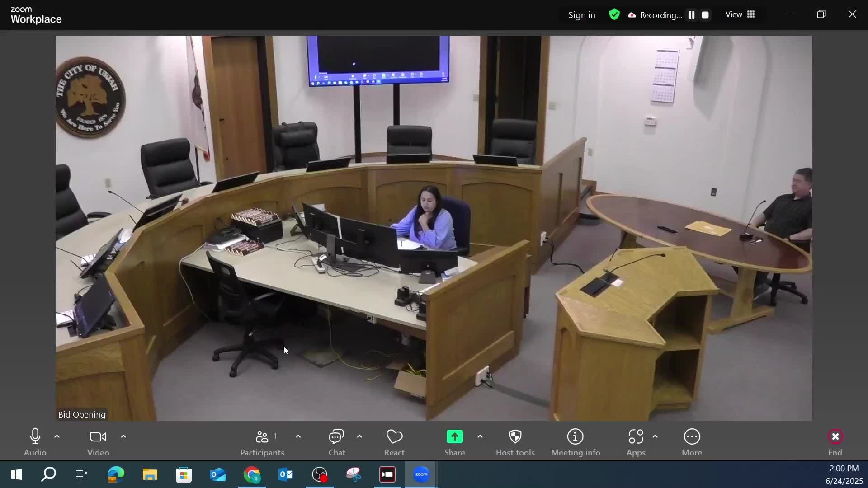The width and height of the screenshot is (868, 488).
Task: Open the video settings chevron
Action: (x=123, y=436)
